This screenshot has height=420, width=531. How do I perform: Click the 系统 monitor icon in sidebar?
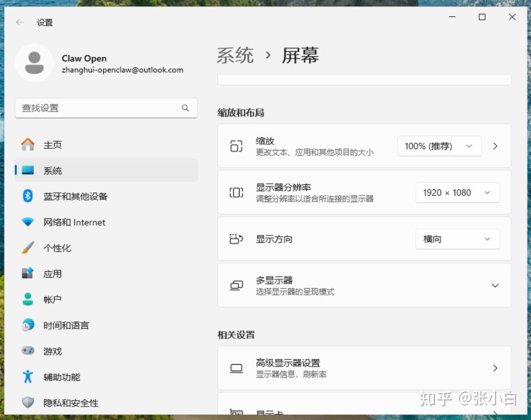(28, 170)
